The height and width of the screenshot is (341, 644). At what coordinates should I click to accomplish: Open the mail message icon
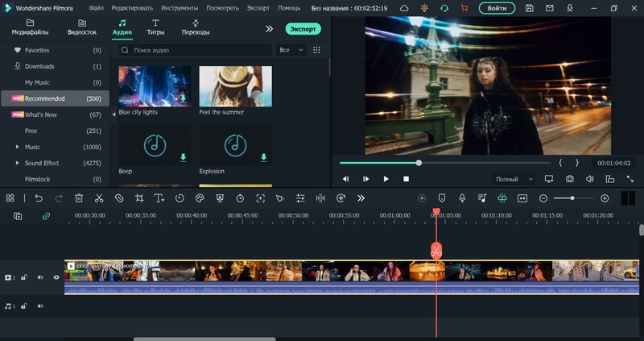(550, 8)
